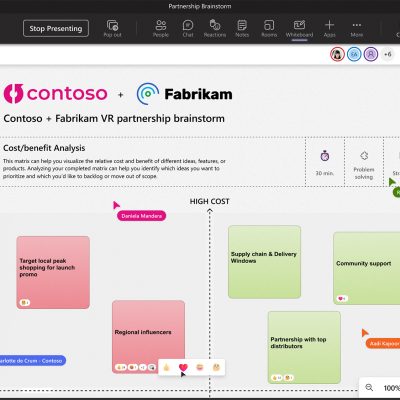Click the Aadi Kapoor cursor label
Image resolution: width=400 pixels, height=400 pixels.
tap(383, 343)
